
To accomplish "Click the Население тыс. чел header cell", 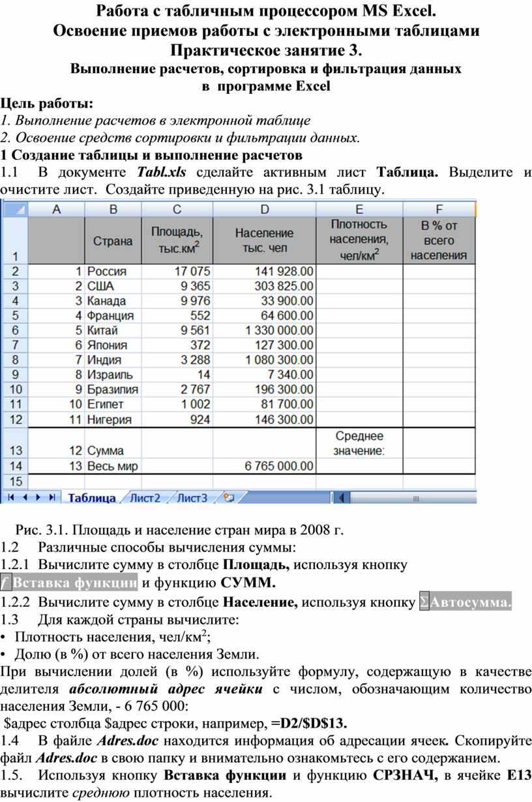I will coord(264,240).
